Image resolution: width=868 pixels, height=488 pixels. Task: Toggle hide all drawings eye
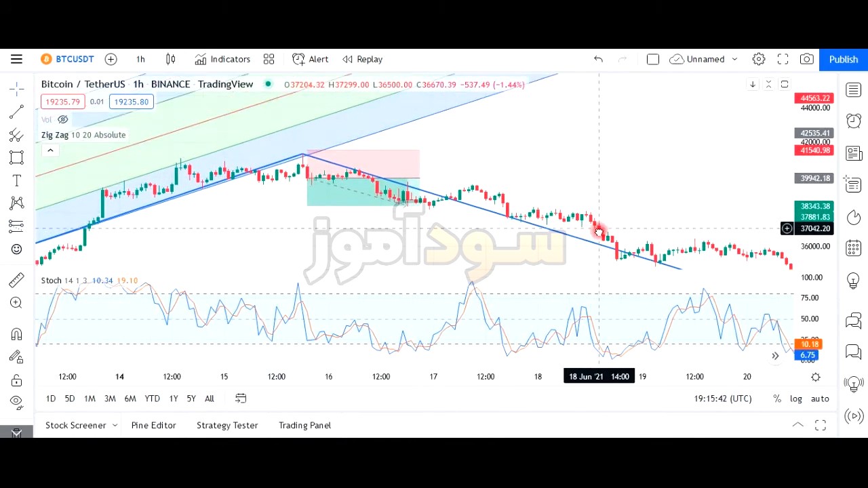(17, 402)
